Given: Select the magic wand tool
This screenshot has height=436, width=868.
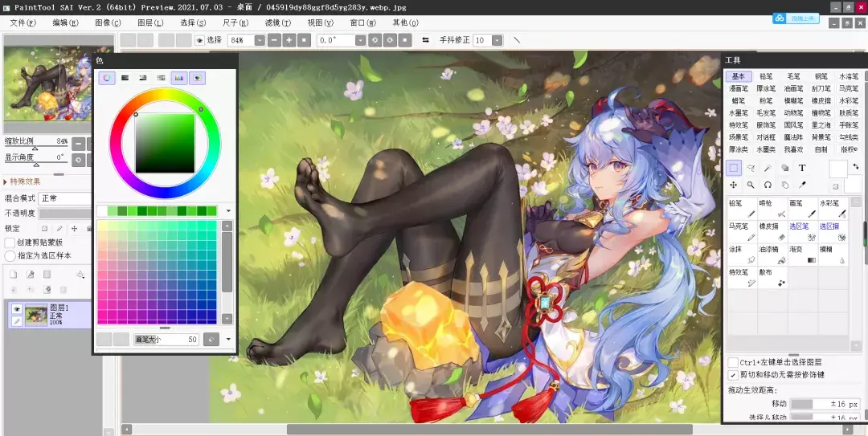Looking at the screenshot, I should [768, 168].
